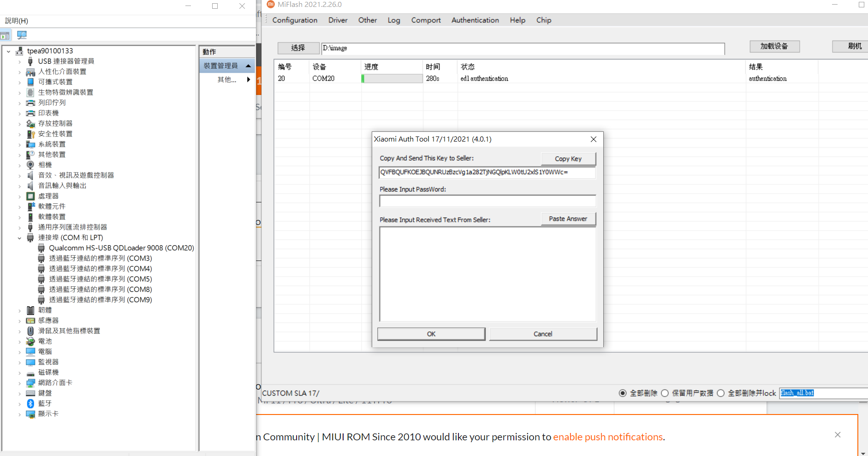Click the computer toolbar icon in Device Manager

(x=22, y=35)
